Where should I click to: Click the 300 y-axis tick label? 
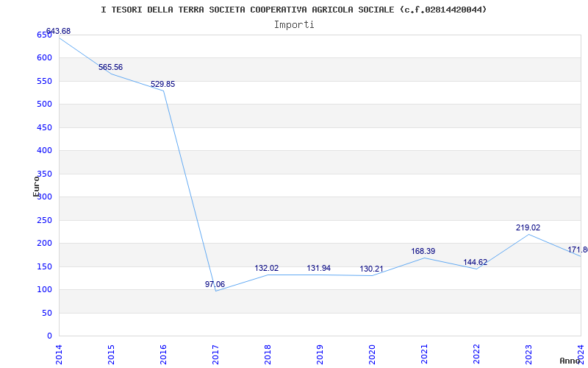tap(44, 197)
